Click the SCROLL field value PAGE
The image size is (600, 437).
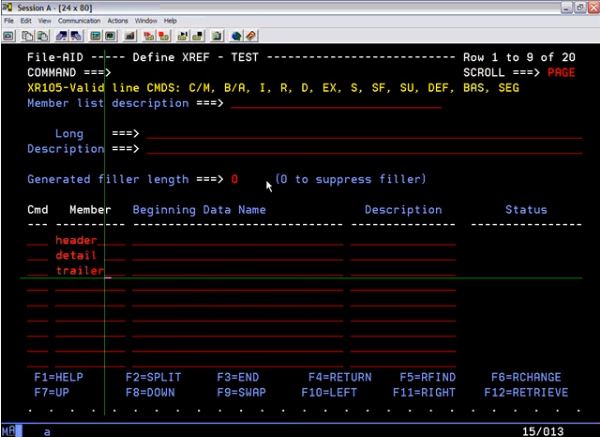tap(561, 72)
